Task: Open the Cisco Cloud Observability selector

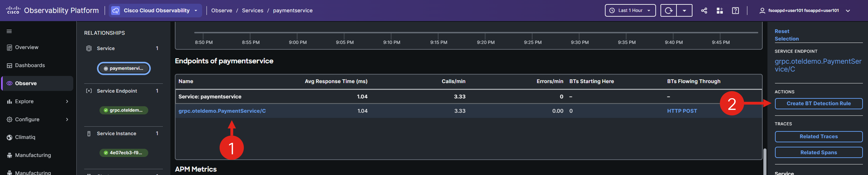Action: pyautogui.click(x=155, y=10)
